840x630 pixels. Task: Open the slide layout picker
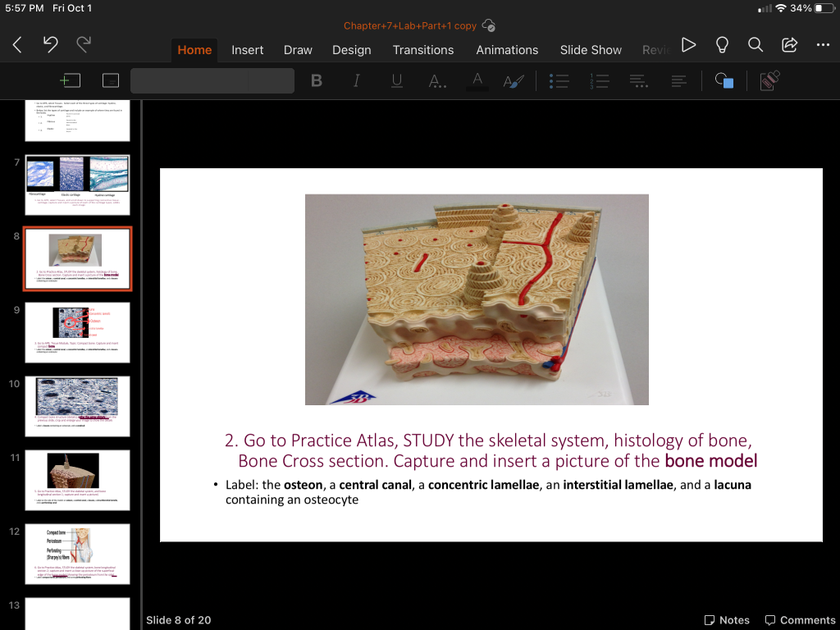click(111, 80)
